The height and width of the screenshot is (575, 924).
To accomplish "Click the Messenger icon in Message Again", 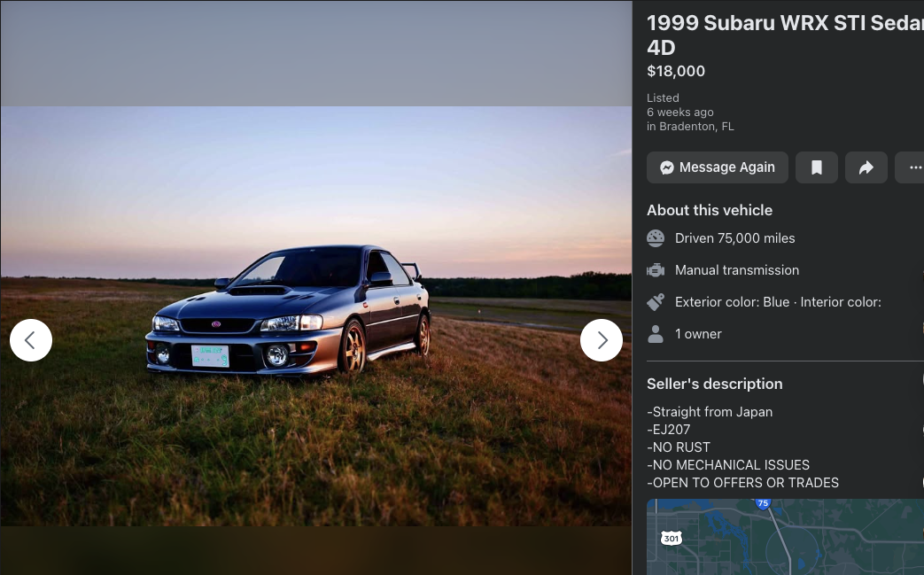I will click(666, 167).
